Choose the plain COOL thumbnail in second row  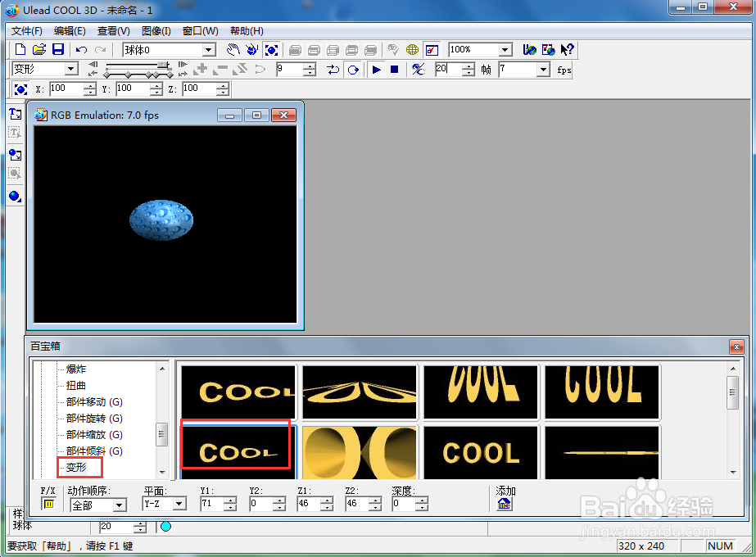[481, 452]
